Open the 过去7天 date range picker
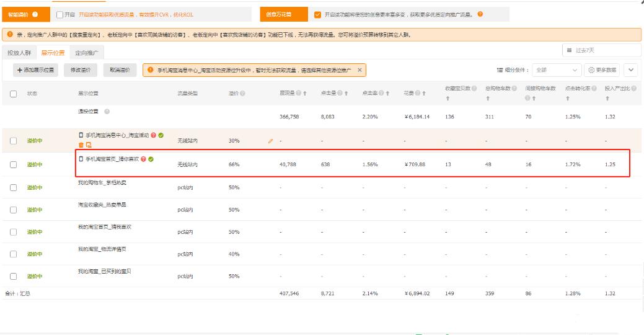The height and width of the screenshot is (335, 644). pyautogui.click(x=601, y=50)
